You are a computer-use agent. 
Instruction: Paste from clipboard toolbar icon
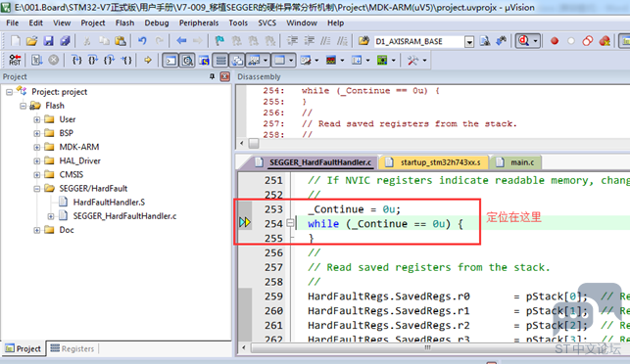pyautogui.click(x=121, y=41)
